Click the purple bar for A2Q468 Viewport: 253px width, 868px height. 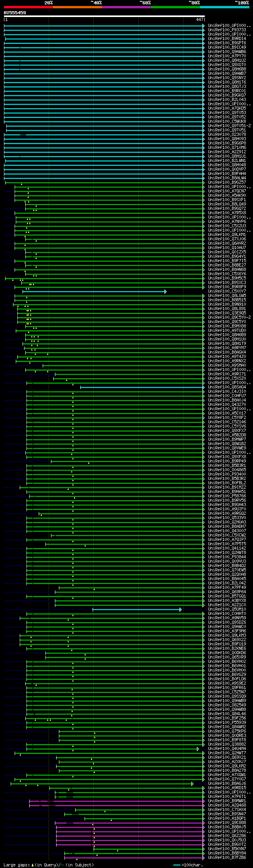[x=117, y=805]
